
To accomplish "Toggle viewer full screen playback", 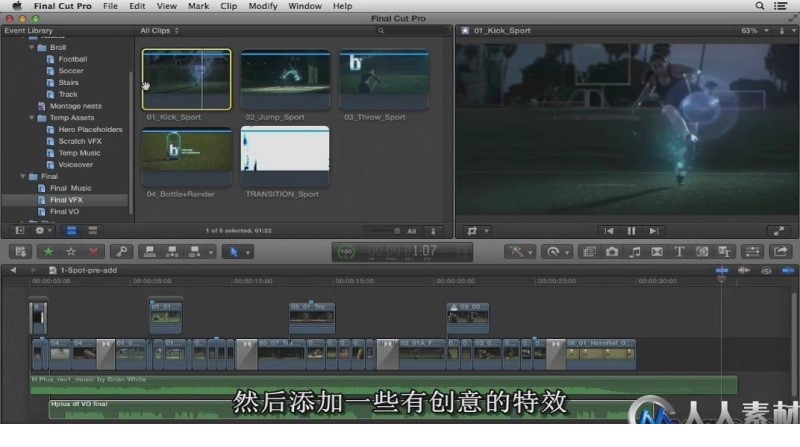I will tap(779, 231).
